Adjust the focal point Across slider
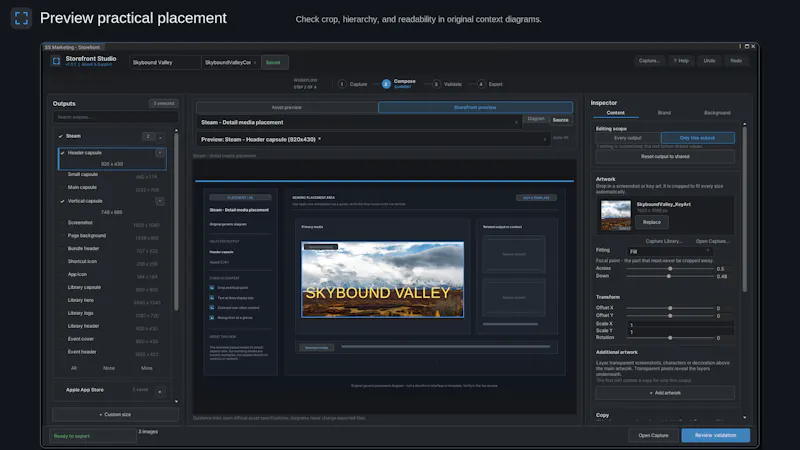 click(669, 268)
